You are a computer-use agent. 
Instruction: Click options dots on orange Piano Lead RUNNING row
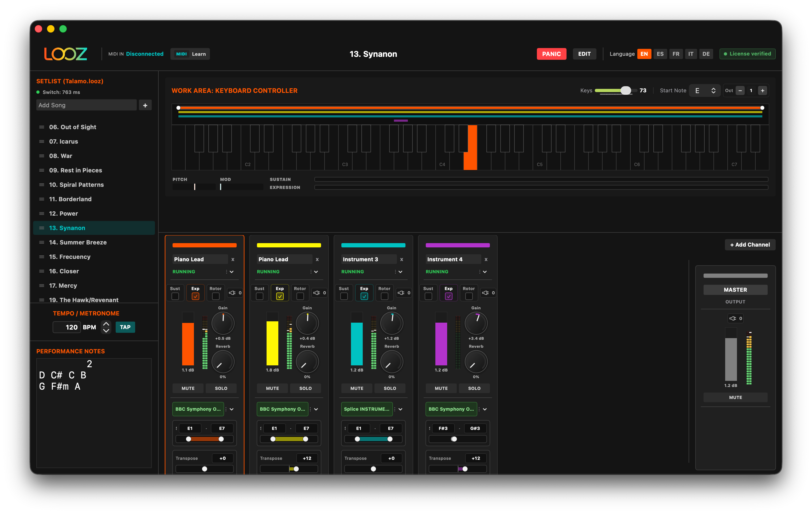coord(226,272)
